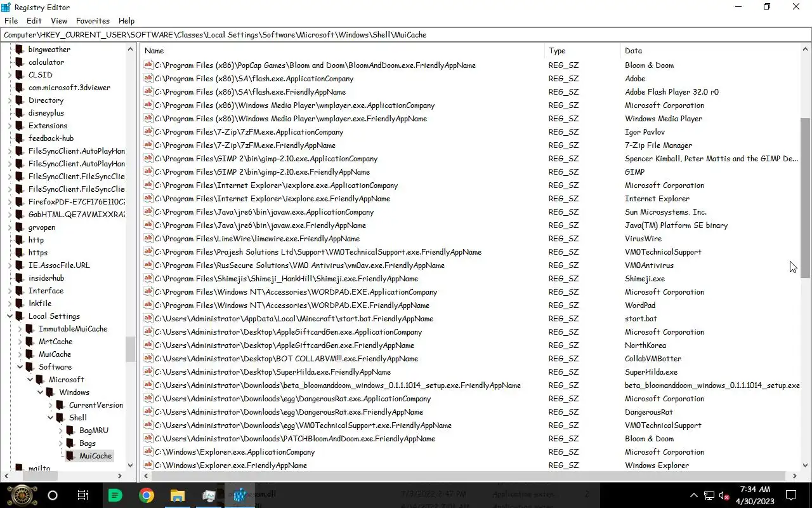The width and height of the screenshot is (812, 508).
Task: Click the folder icon of grvopen key
Action: pyautogui.click(x=20, y=227)
